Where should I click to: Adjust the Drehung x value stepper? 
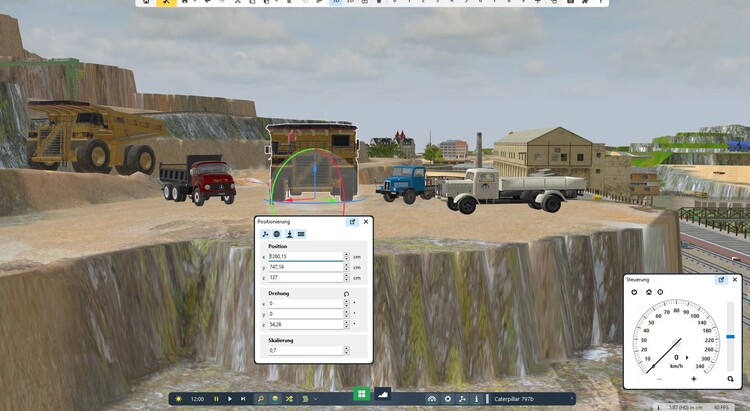click(346, 303)
